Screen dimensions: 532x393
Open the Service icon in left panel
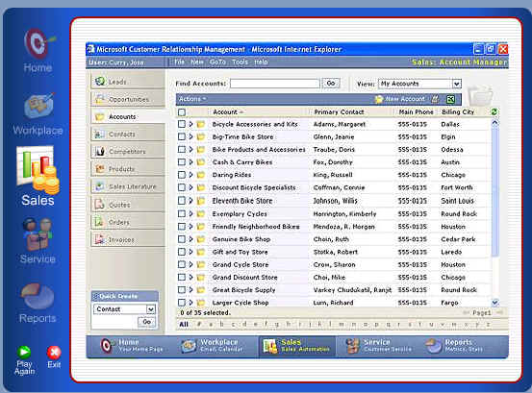38,233
